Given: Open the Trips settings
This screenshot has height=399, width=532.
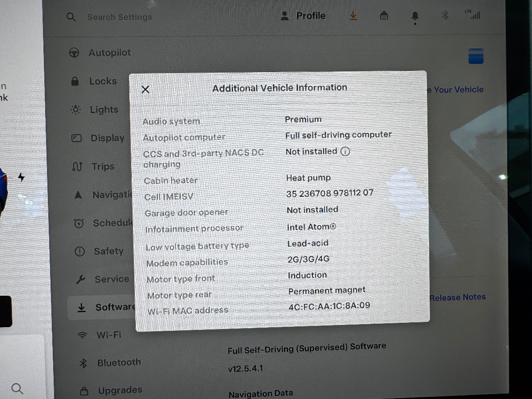Looking at the screenshot, I should tap(103, 166).
